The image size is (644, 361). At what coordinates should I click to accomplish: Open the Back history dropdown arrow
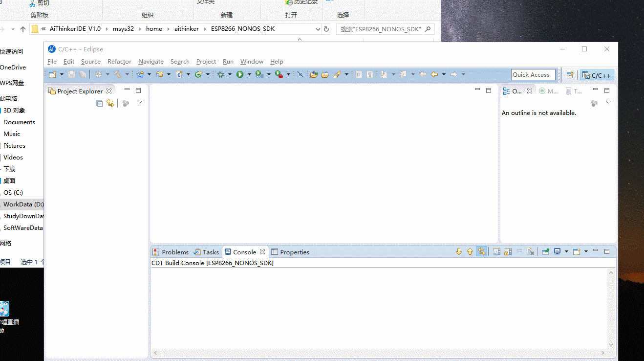click(444, 74)
